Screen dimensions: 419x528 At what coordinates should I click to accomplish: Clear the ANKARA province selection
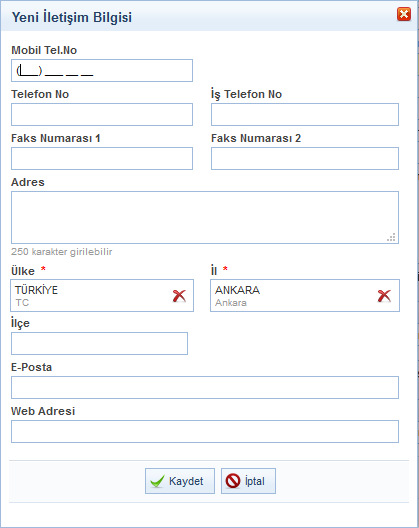point(384,296)
